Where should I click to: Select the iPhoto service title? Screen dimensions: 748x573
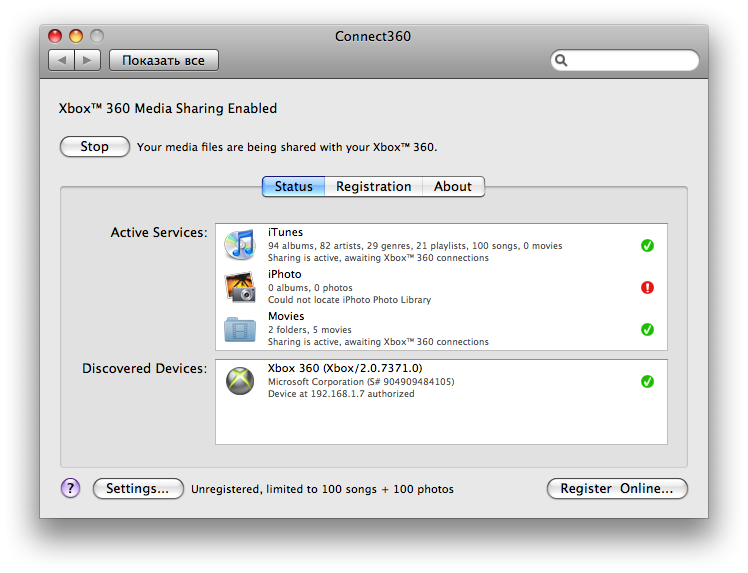pos(285,274)
